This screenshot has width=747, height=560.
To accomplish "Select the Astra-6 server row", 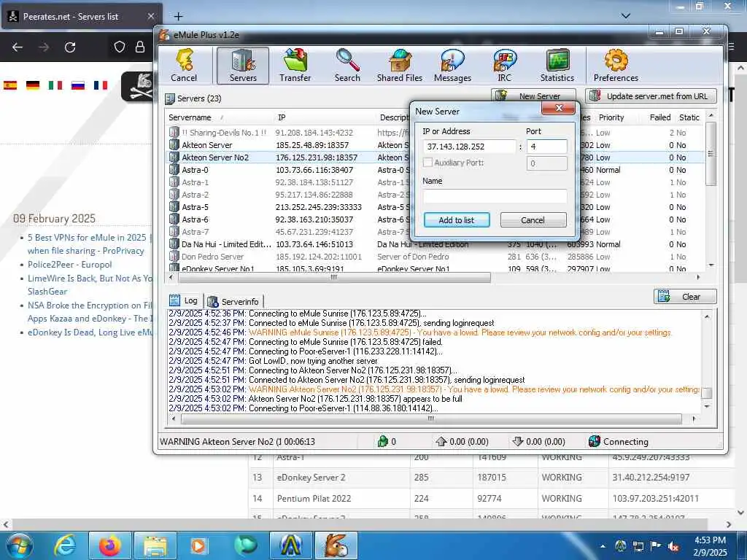I will click(435, 219).
